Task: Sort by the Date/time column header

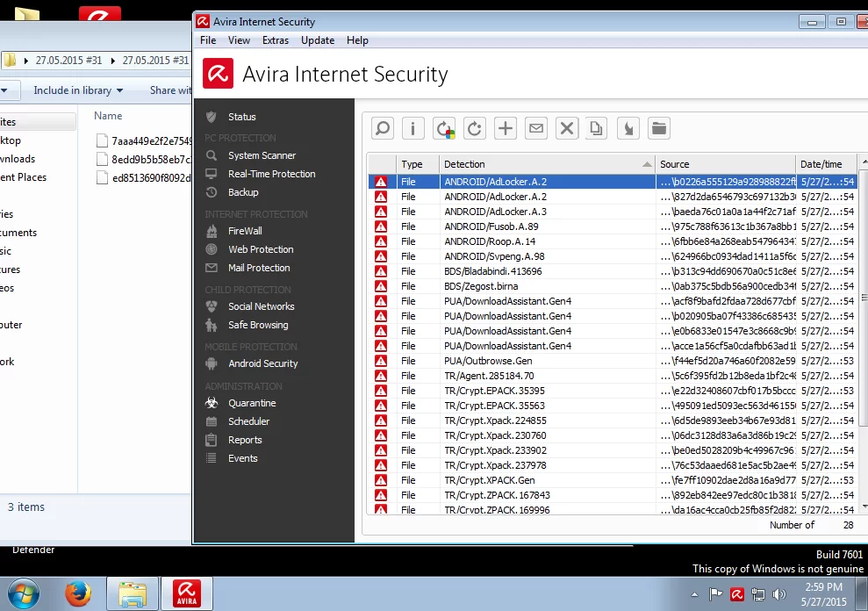Action: [826, 164]
